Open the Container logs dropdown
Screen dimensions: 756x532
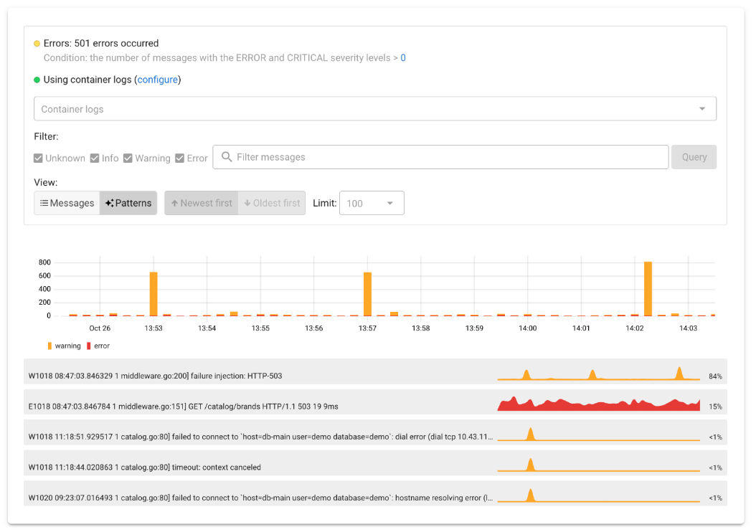375,108
